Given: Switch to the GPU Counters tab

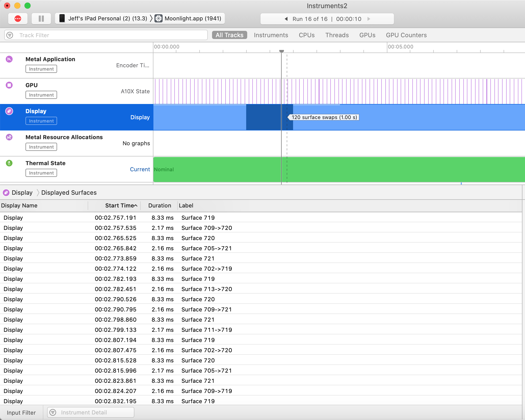Looking at the screenshot, I should 406,35.
